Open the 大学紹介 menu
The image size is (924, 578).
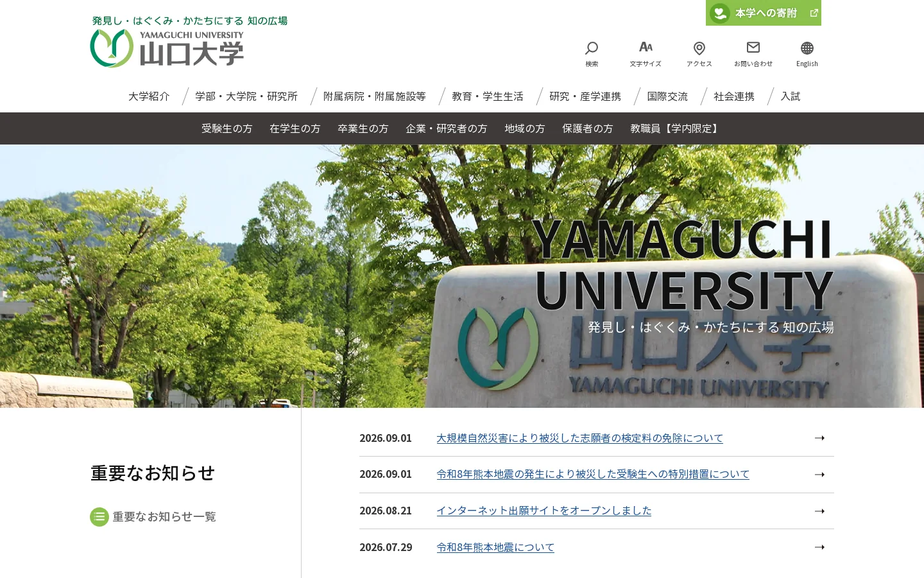(149, 96)
